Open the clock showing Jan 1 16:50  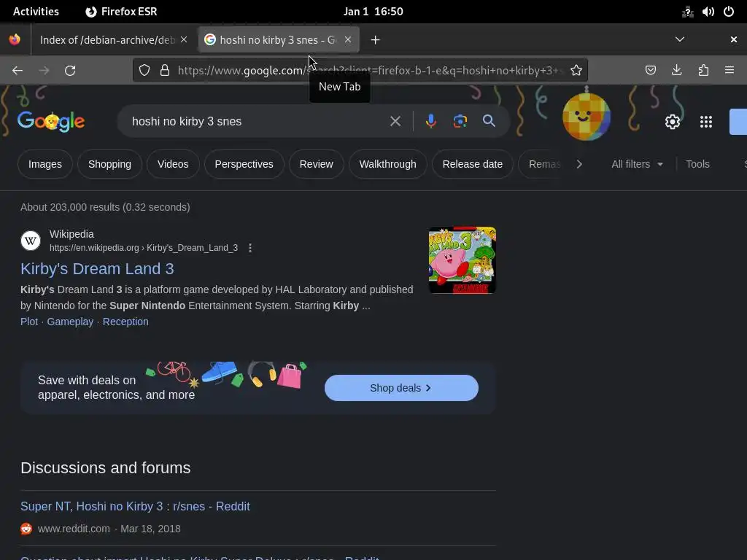pyautogui.click(x=373, y=12)
